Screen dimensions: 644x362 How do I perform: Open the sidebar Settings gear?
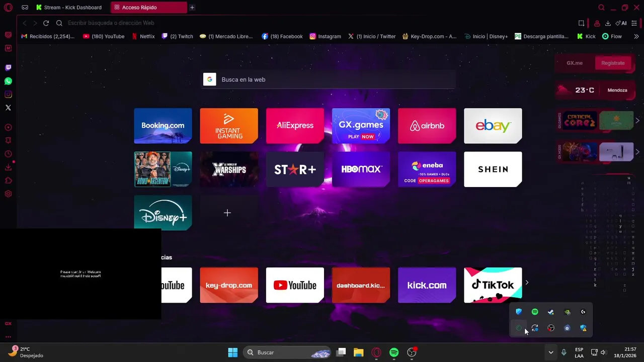pos(8,194)
